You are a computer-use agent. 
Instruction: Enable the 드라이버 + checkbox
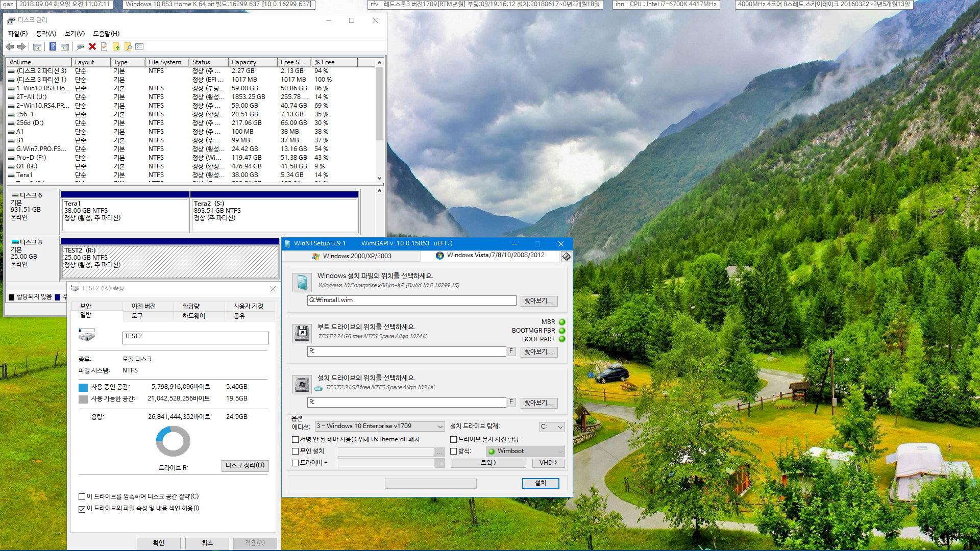(x=295, y=463)
